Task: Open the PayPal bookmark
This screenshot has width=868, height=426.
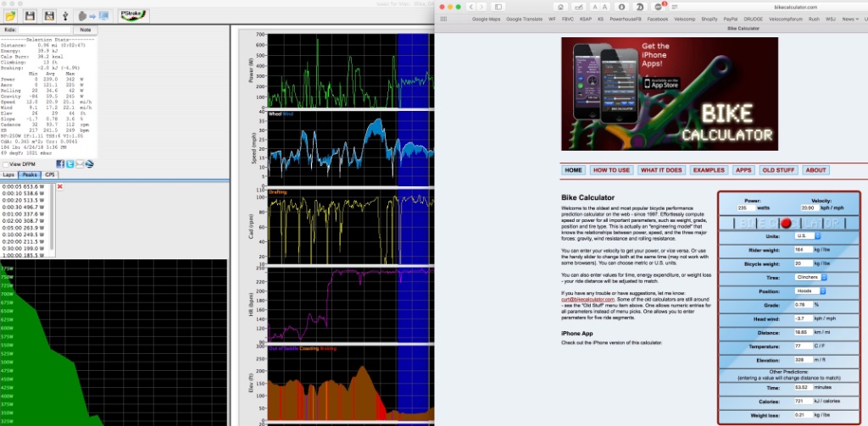Action: [x=730, y=19]
